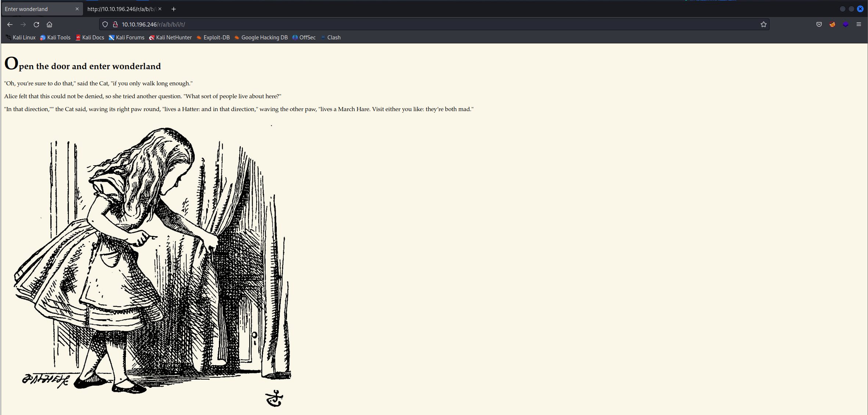Bookmark this page with the star icon

pyautogui.click(x=764, y=24)
